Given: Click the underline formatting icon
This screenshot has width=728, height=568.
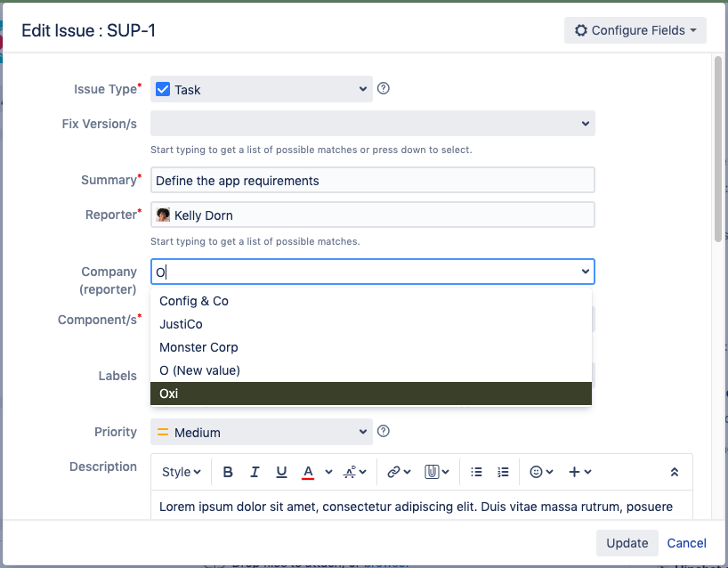Looking at the screenshot, I should coord(281,472).
